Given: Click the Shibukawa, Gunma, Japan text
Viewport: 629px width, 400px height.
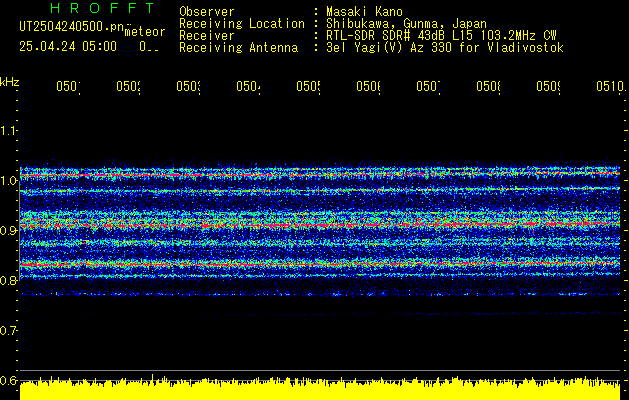Looking at the screenshot, I should (x=406, y=24).
